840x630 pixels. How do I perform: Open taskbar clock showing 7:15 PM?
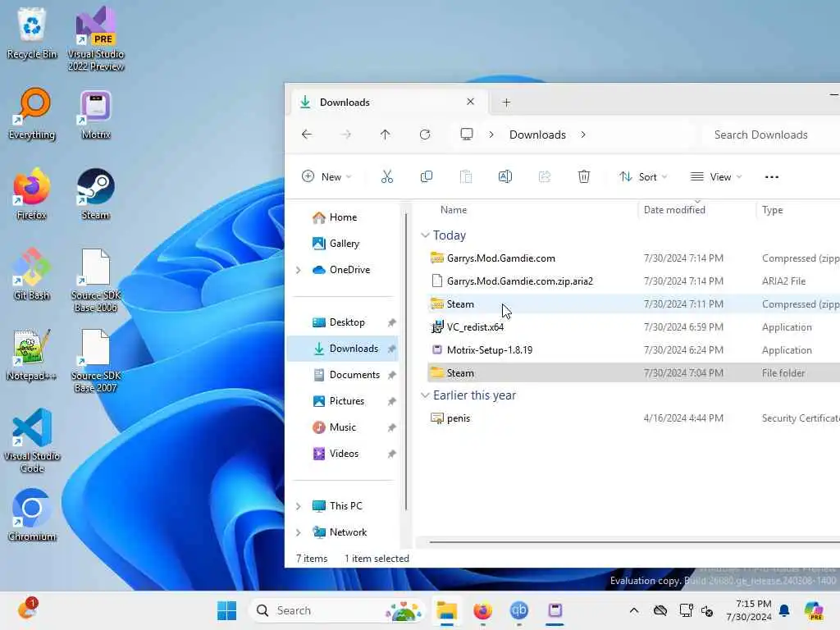[749, 610]
